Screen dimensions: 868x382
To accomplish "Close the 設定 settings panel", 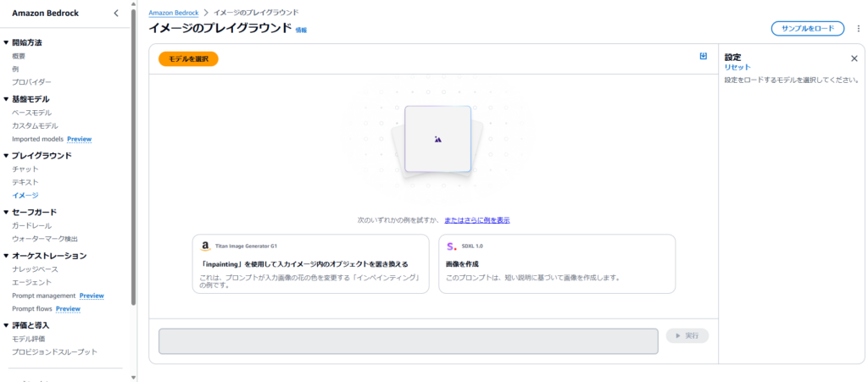I will click(854, 58).
